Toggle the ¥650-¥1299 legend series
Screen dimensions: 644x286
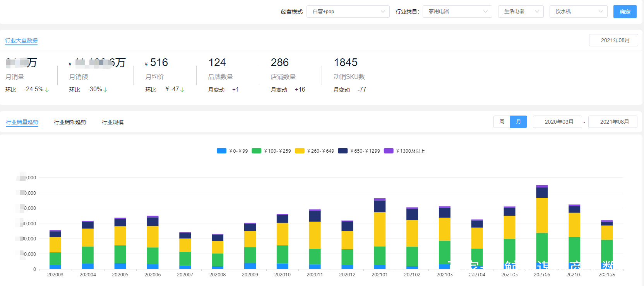coord(359,151)
